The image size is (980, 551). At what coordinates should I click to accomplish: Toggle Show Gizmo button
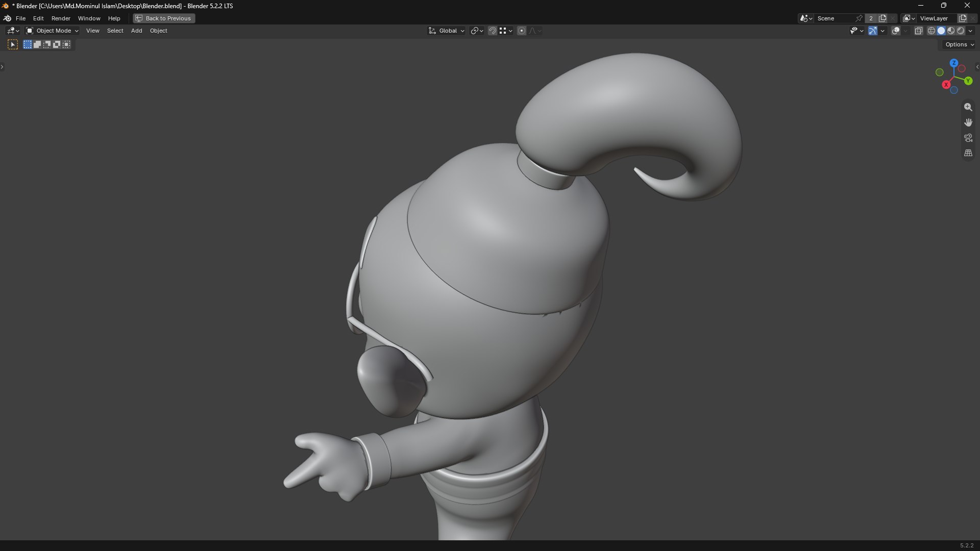click(873, 31)
